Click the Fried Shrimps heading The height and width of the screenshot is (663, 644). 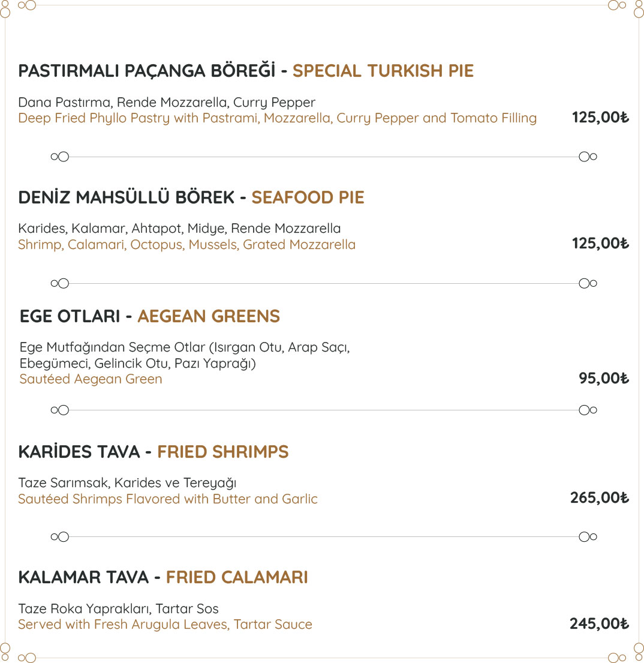(x=222, y=452)
